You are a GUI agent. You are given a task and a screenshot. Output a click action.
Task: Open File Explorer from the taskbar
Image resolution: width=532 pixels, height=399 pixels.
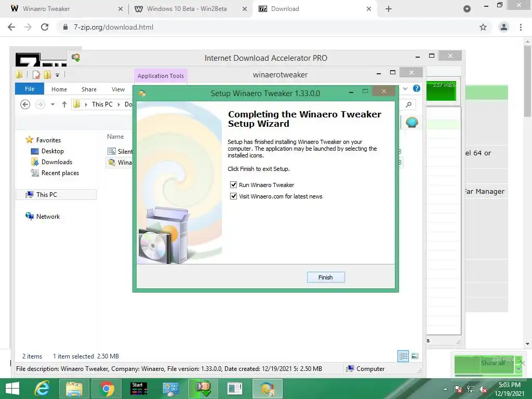click(74, 389)
